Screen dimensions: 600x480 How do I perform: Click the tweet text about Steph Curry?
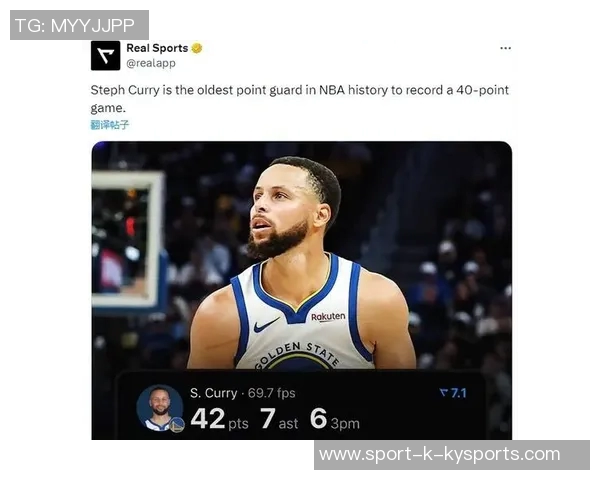point(300,99)
